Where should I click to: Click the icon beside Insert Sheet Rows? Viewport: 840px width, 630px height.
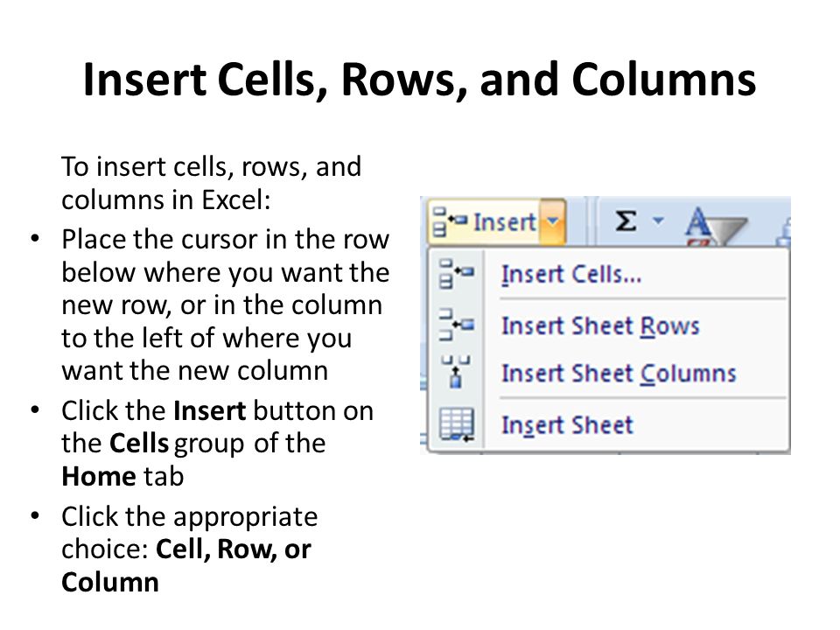(457, 325)
